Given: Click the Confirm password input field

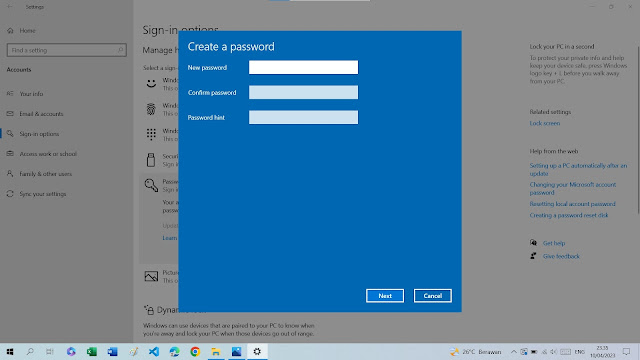Looking at the screenshot, I should point(303,92).
